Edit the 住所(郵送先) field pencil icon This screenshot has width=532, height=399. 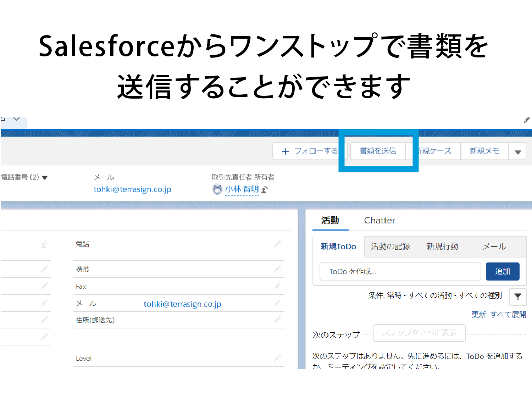[x=277, y=320]
